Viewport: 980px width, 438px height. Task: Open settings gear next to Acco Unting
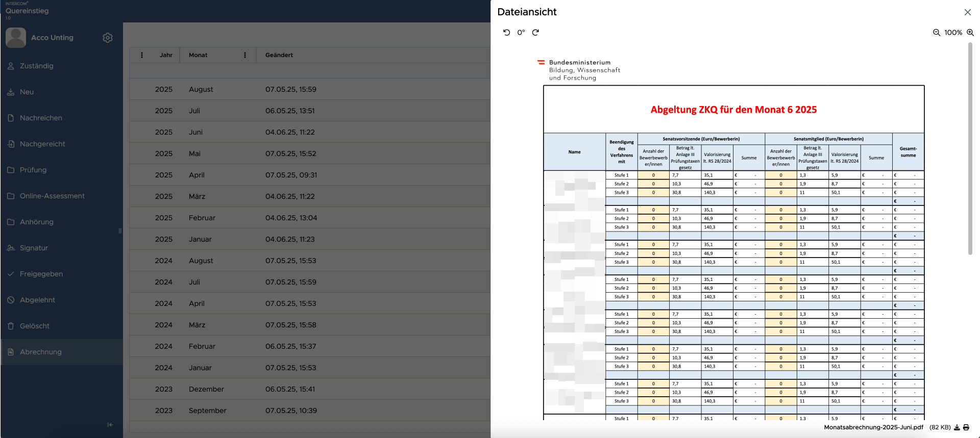pyautogui.click(x=108, y=38)
